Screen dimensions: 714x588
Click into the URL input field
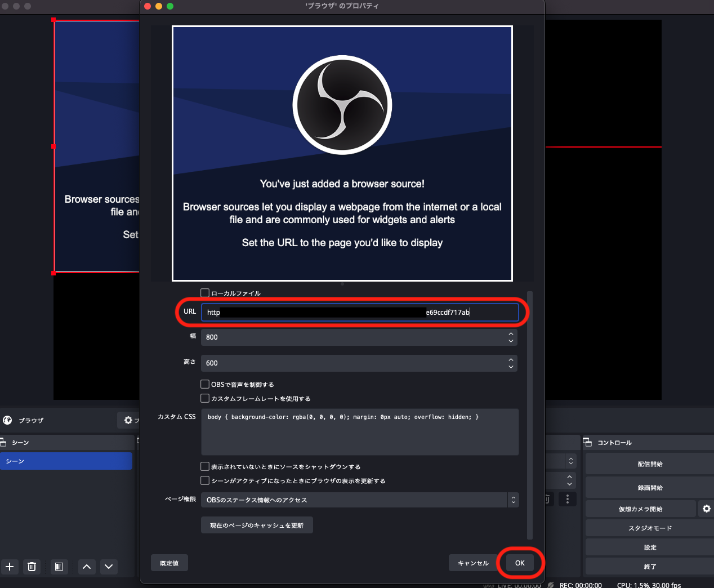(360, 312)
